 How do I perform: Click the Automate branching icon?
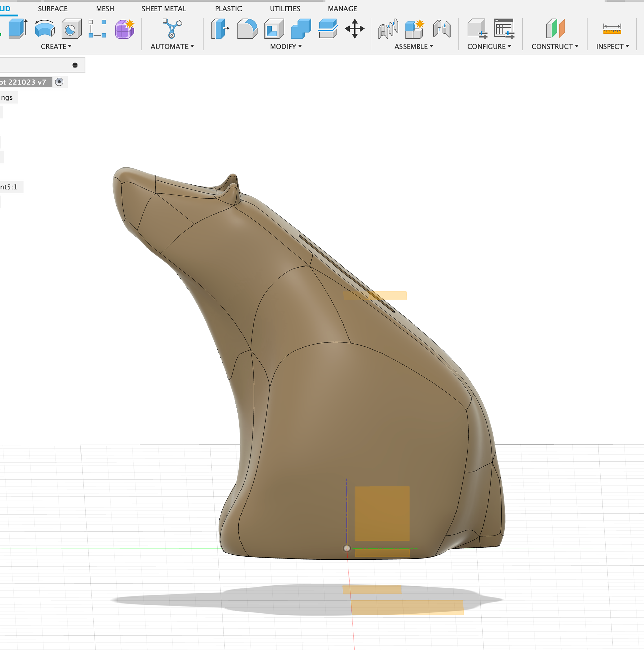[172, 28]
